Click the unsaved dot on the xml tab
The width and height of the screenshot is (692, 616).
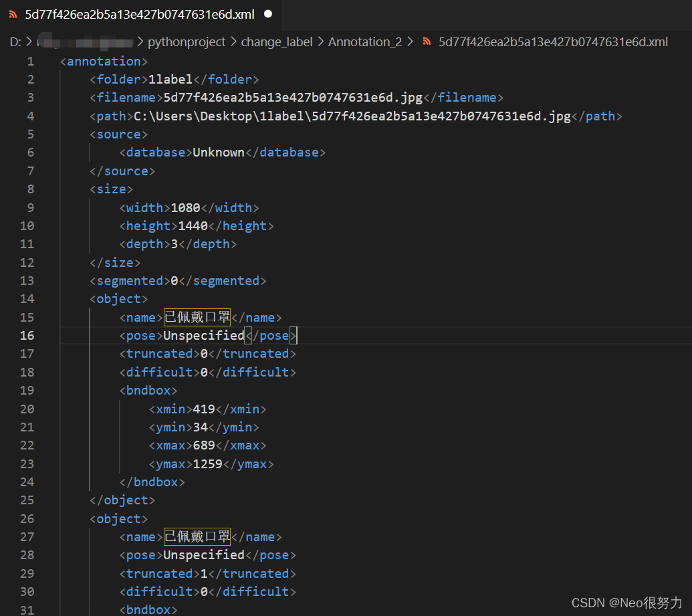268,14
